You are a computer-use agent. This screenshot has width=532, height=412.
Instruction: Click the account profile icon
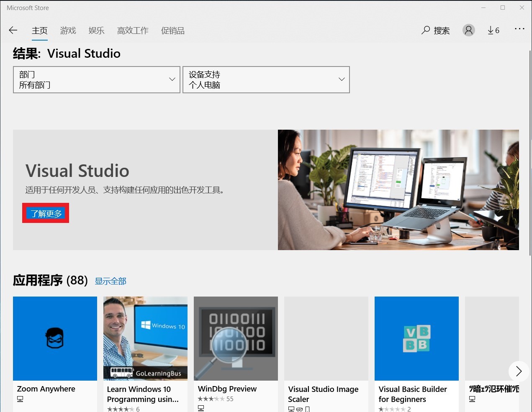(468, 30)
